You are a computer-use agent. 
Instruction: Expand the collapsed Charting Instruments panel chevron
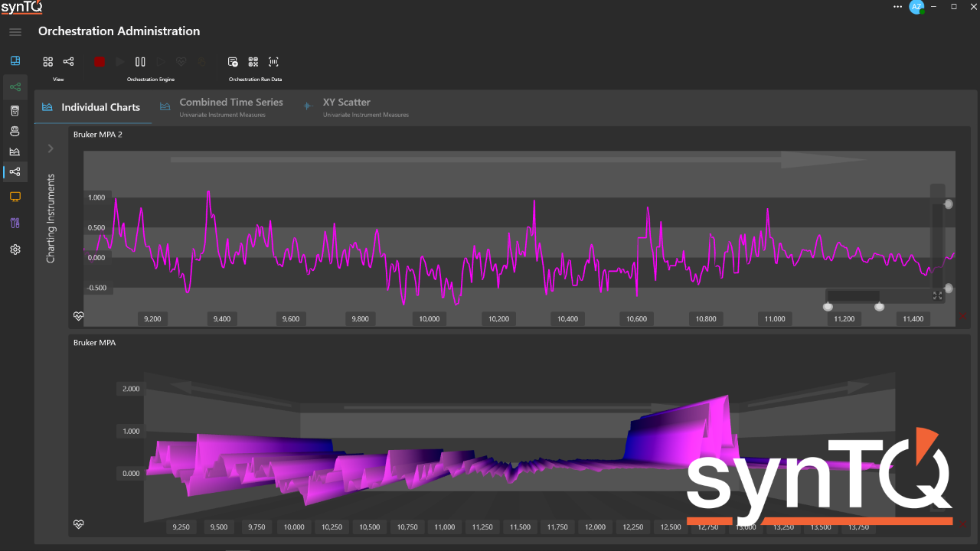point(51,148)
